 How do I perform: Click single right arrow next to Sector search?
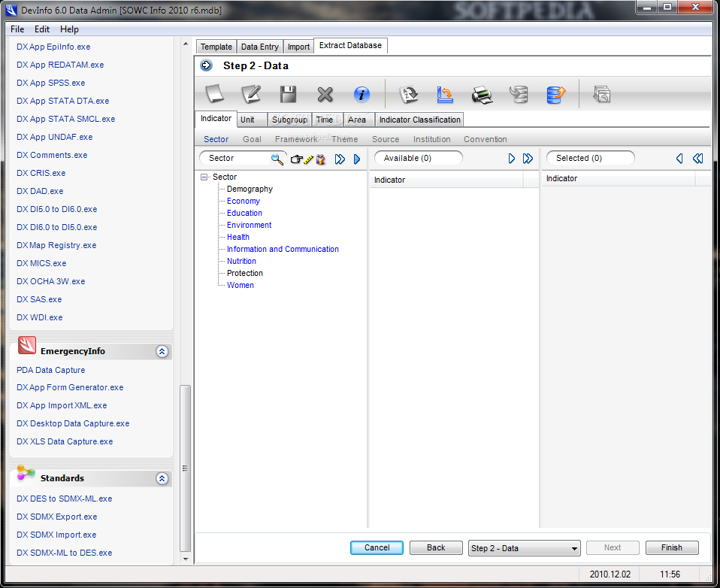[357, 159]
